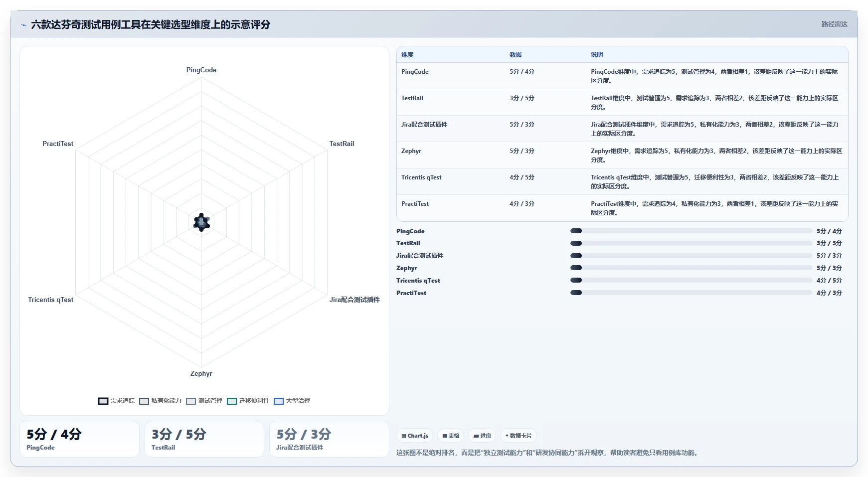868x477 pixels.
Task: Click the 数据卡片 tag chip
Action: [x=519, y=436]
